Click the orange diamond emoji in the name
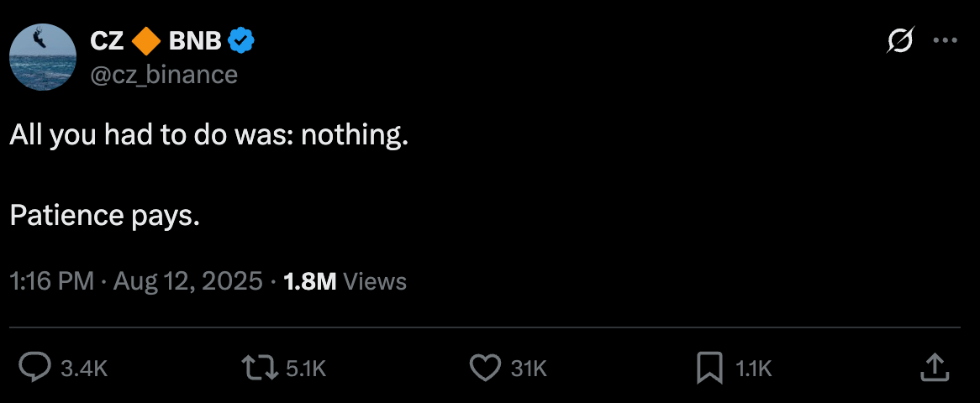 tap(147, 39)
